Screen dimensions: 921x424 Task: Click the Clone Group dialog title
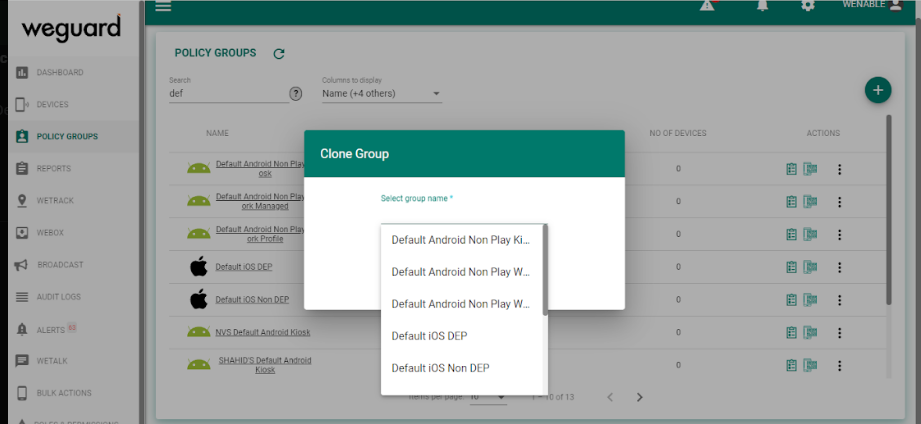coord(355,154)
